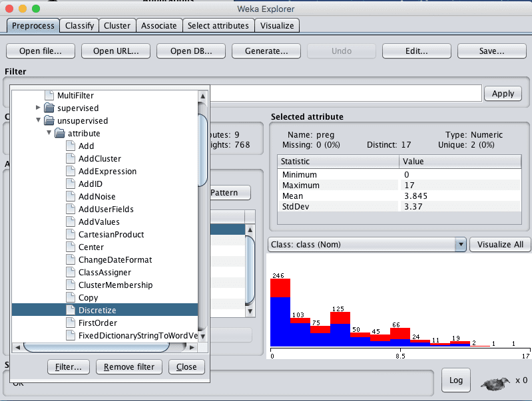Image resolution: width=532 pixels, height=401 pixels.
Task: Click the Add filter file icon
Action: (71, 146)
